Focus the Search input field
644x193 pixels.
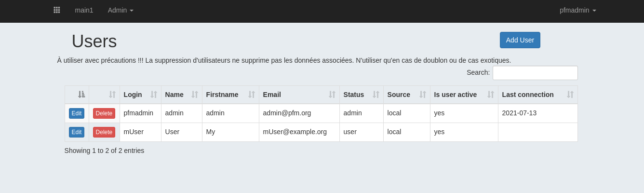tap(535, 73)
